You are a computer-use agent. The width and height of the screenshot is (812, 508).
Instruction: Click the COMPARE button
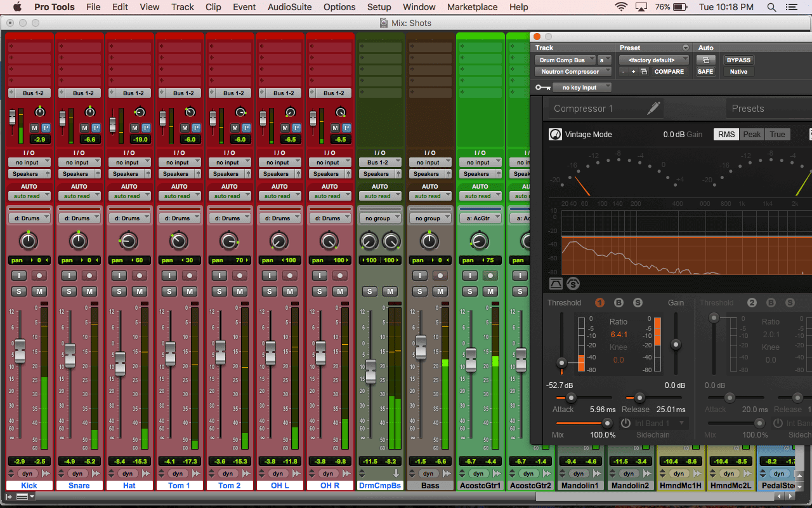[669, 72]
